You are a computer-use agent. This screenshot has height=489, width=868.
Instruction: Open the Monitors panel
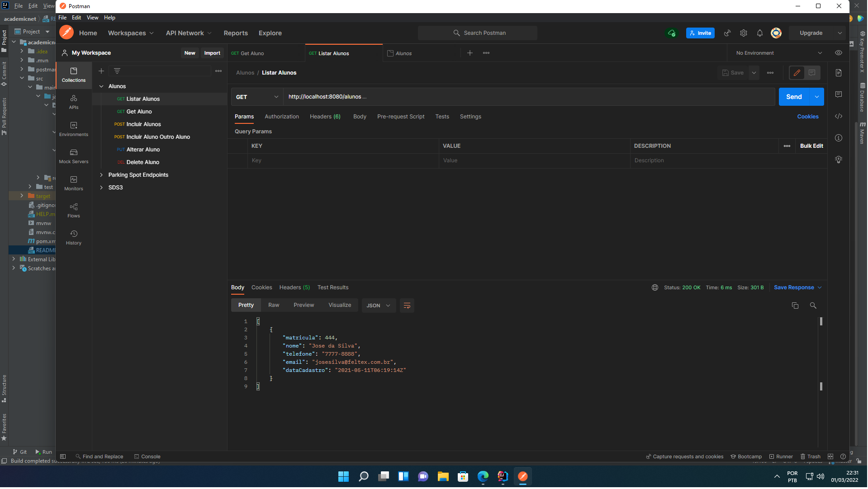point(73,183)
